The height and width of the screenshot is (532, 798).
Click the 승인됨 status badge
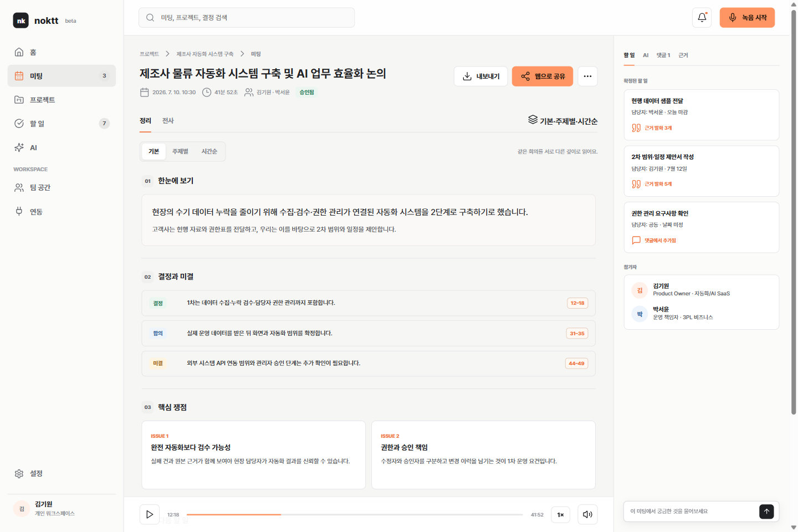pyautogui.click(x=306, y=92)
